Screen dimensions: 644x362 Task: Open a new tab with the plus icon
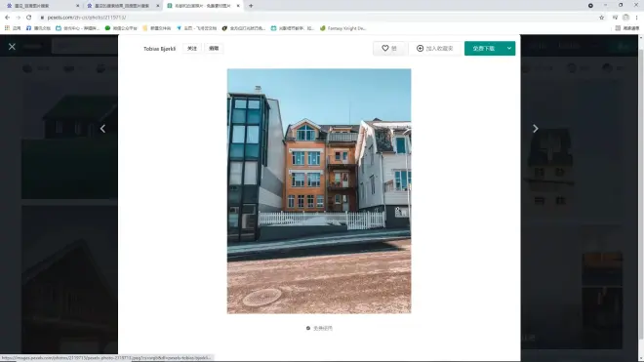tap(251, 6)
